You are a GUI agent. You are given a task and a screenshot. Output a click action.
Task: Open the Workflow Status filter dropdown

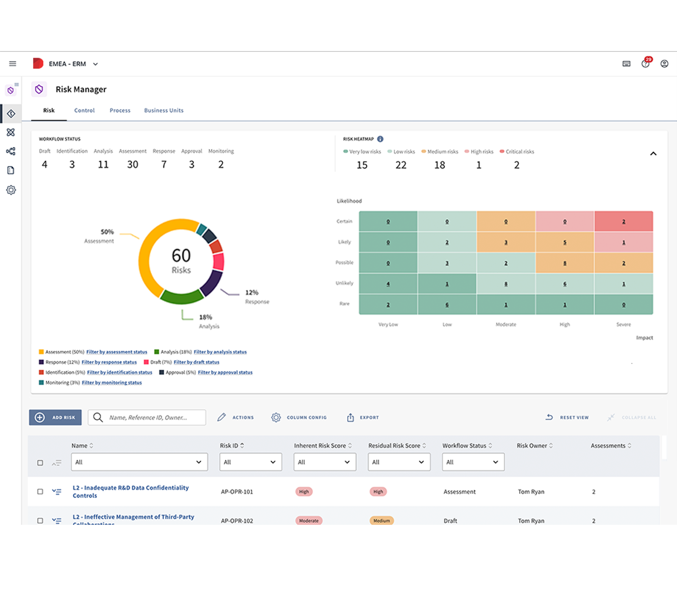tap(473, 462)
